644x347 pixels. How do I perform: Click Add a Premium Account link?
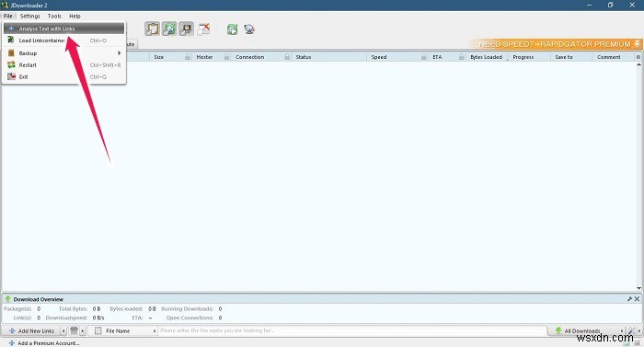[x=44, y=343]
